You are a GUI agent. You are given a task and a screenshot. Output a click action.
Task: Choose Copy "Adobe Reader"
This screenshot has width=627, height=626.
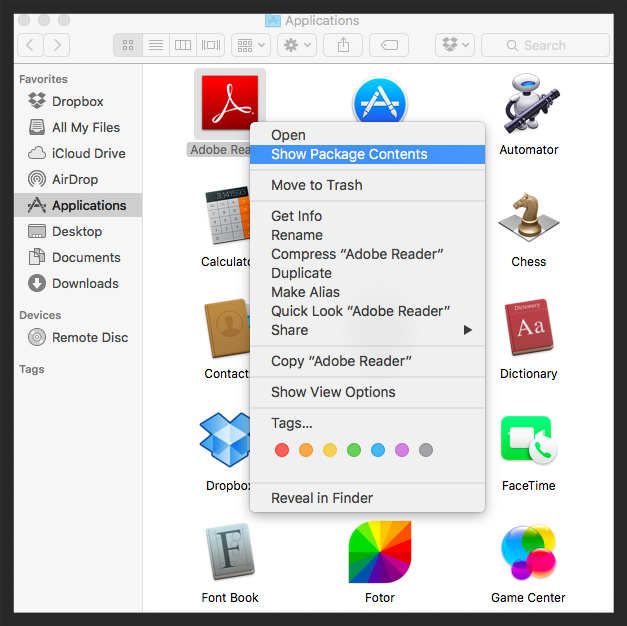click(x=367, y=361)
